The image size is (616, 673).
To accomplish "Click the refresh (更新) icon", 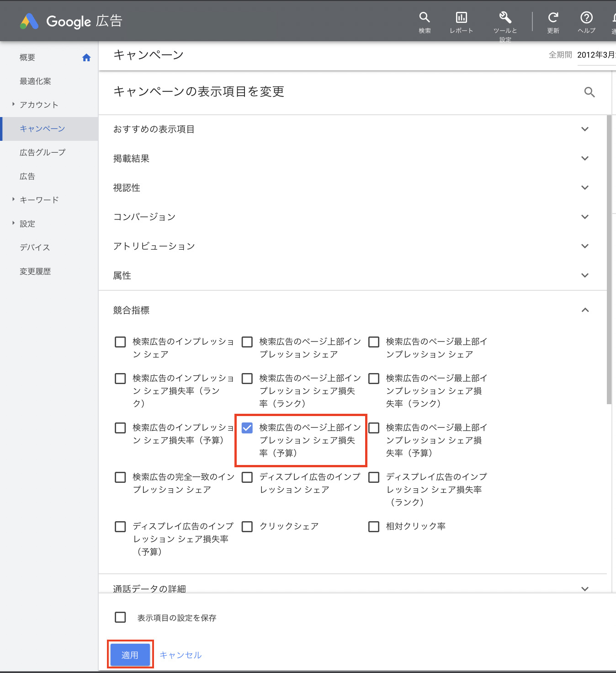I will 553,18.
